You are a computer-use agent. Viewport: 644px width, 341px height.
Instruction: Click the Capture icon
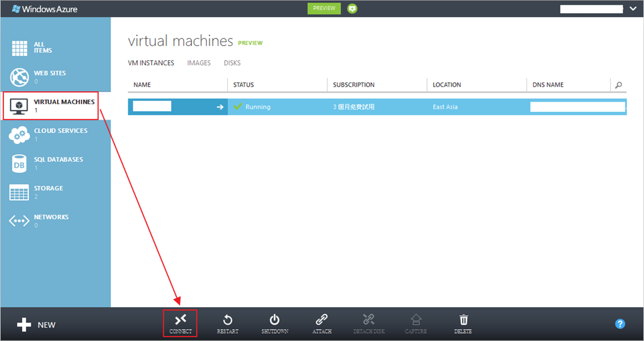(x=416, y=320)
